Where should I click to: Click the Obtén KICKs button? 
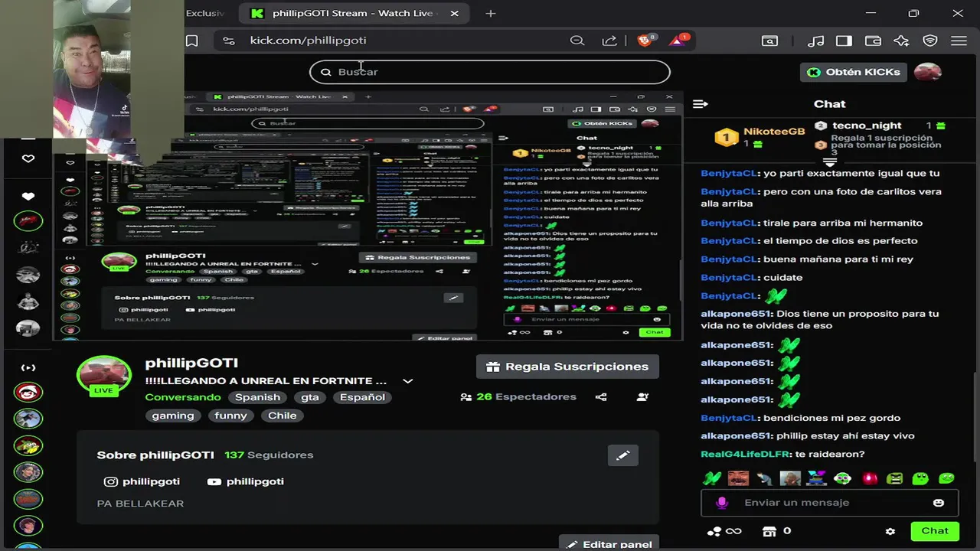854,72
